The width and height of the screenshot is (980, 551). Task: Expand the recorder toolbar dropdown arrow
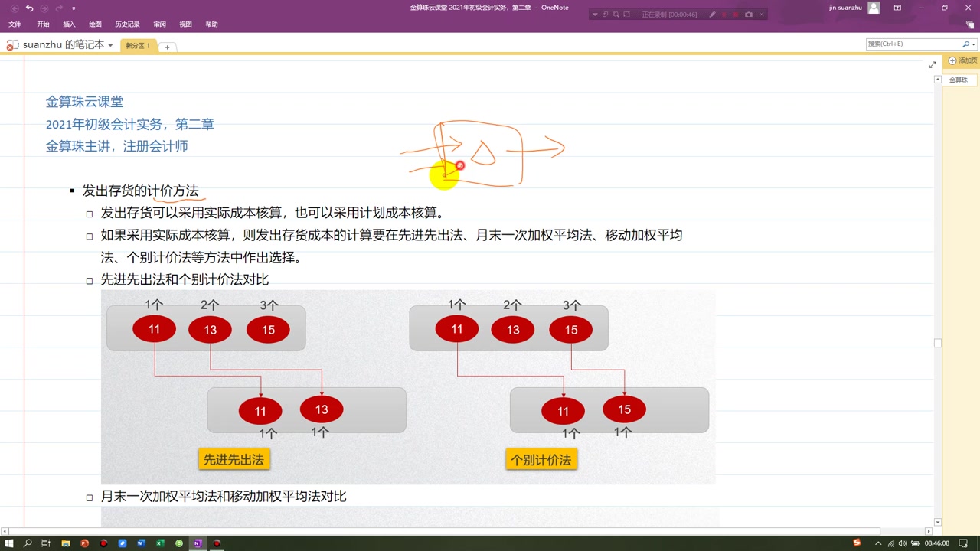[595, 15]
